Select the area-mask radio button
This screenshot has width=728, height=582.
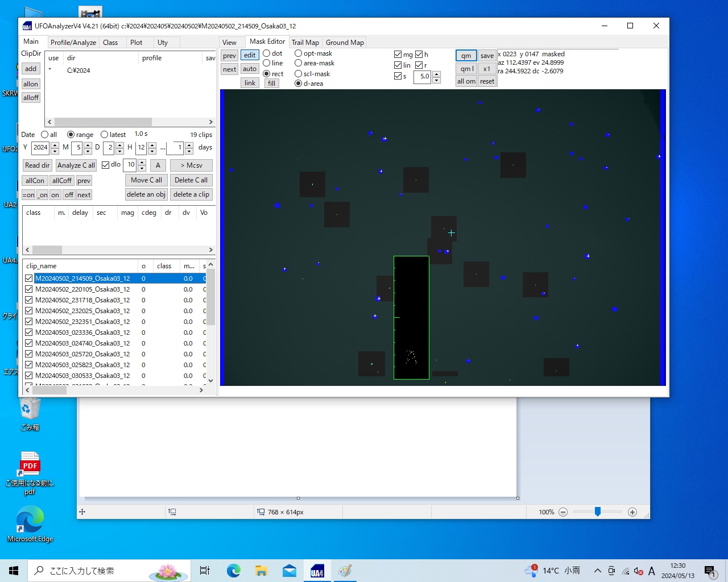(298, 63)
